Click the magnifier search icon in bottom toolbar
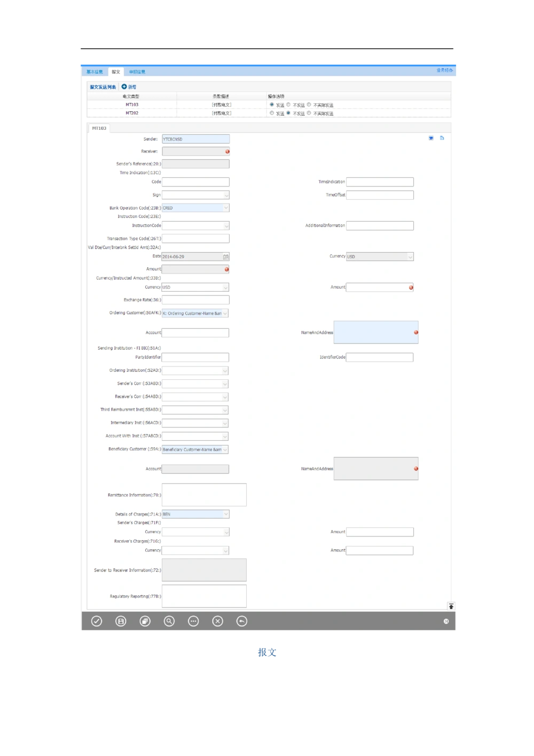 tap(169, 621)
